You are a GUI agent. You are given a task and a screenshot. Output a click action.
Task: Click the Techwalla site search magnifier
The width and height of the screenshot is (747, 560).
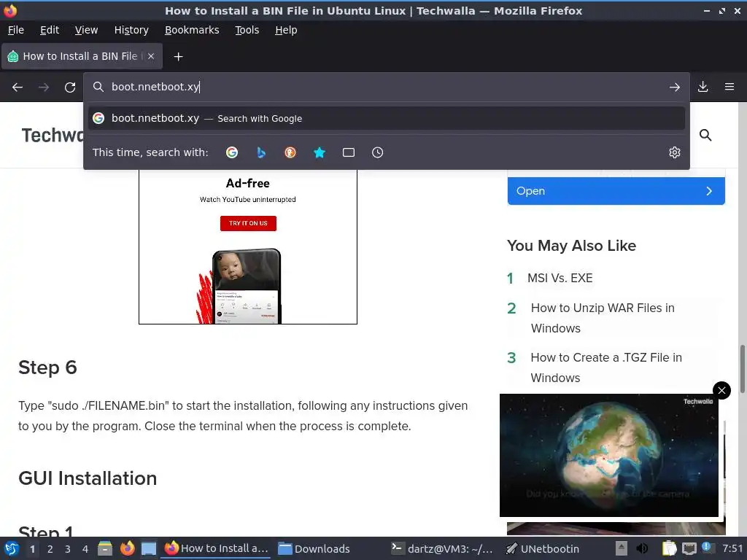point(705,135)
